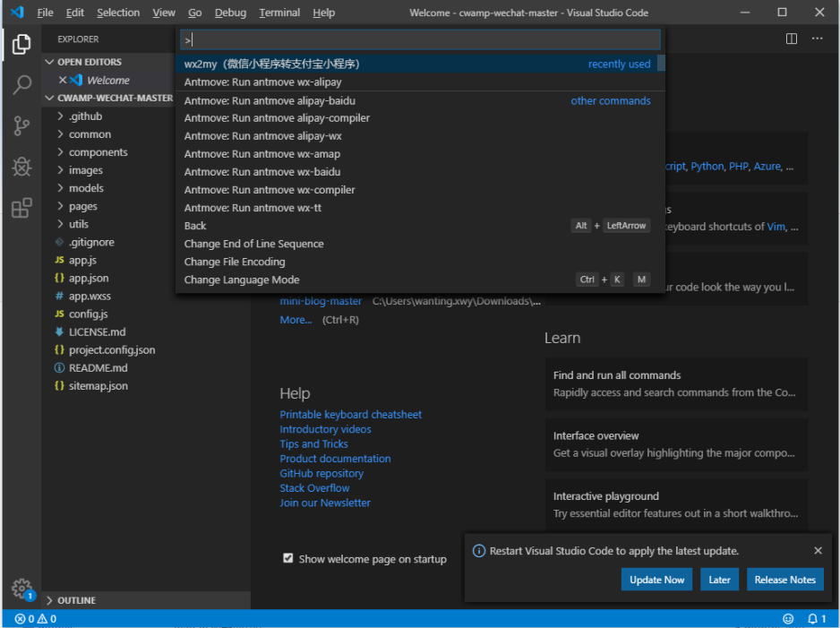Open the Selection menu
Screen dimensions: 840x628
(118, 13)
